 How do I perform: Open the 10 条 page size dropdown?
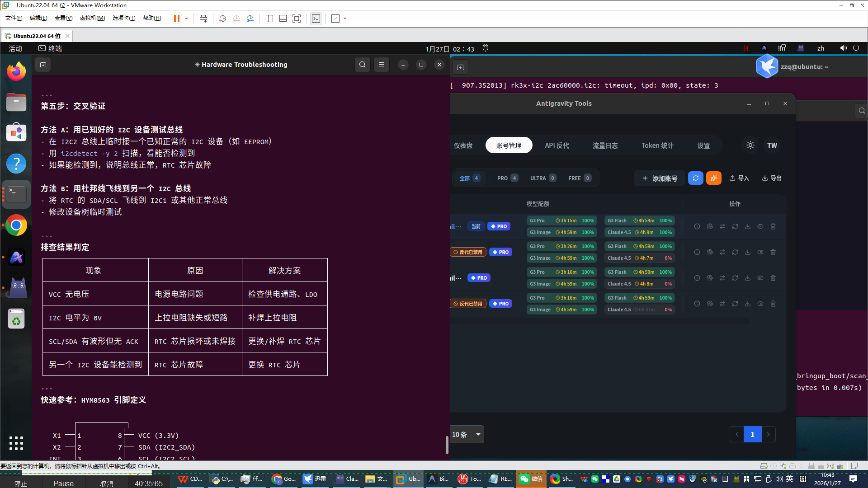pyautogui.click(x=467, y=434)
